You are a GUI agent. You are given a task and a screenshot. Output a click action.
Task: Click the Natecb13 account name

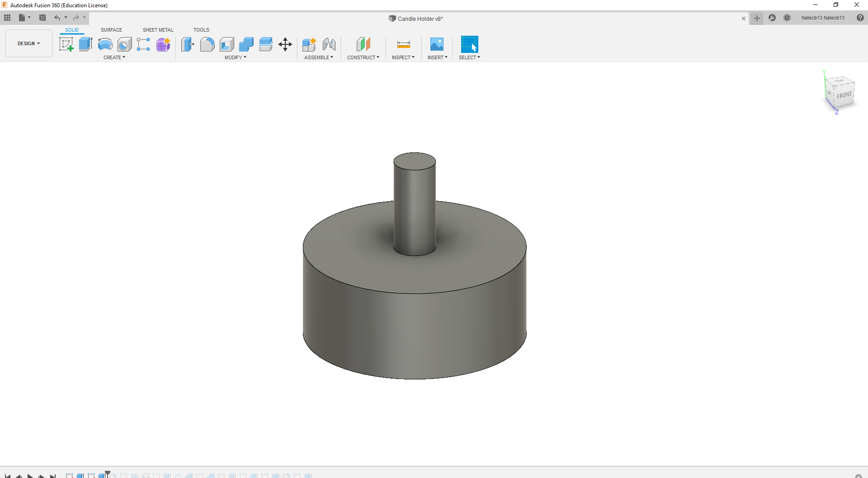click(x=822, y=18)
